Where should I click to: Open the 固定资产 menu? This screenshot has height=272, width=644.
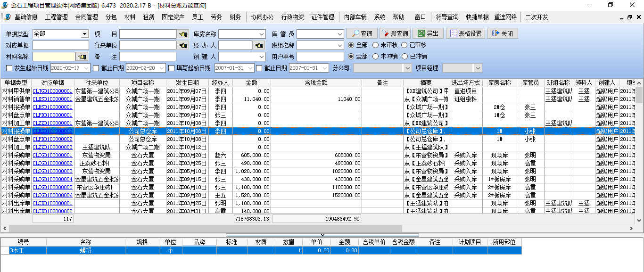pos(173,17)
